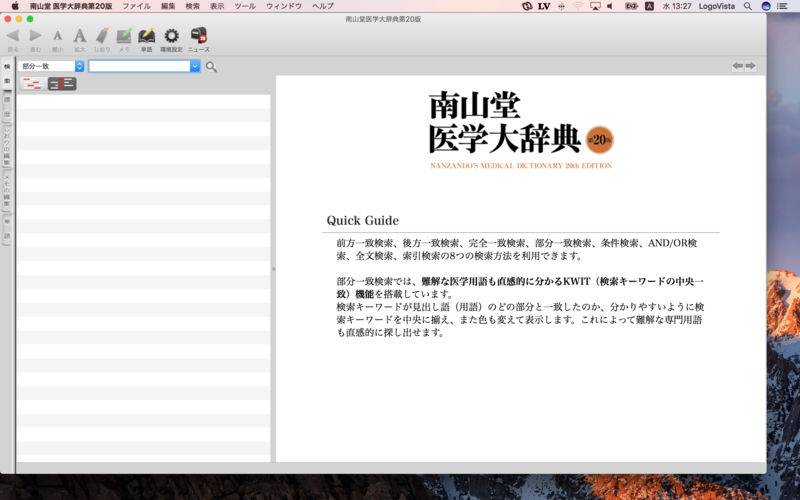Image resolution: width=800 pixels, height=500 pixels.
Task: Open Spotlight search in menu bar
Action: tap(747, 6)
